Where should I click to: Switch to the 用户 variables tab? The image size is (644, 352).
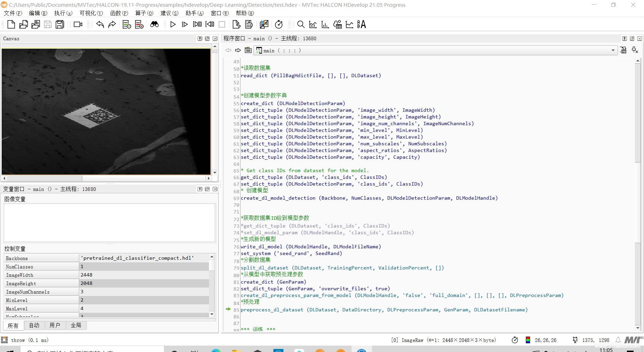click(55, 325)
